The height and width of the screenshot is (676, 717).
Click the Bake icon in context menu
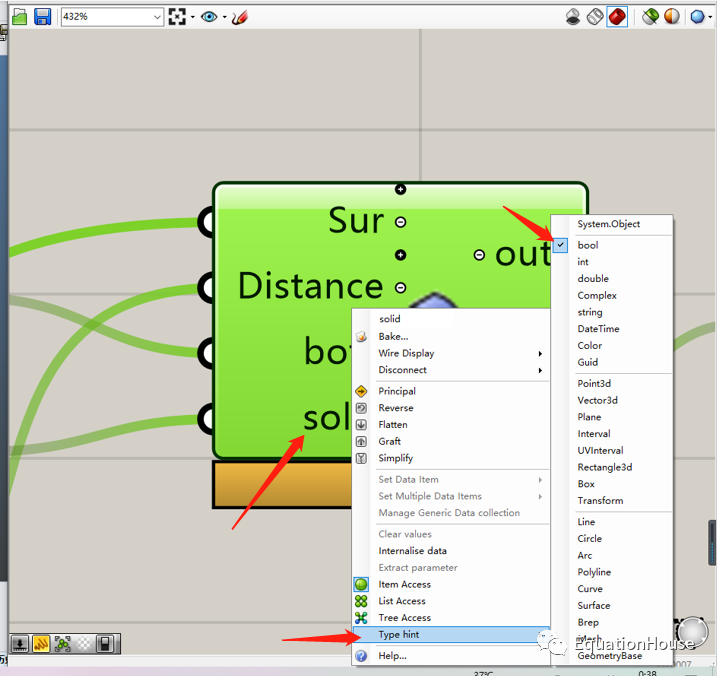(x=361, y=337)
